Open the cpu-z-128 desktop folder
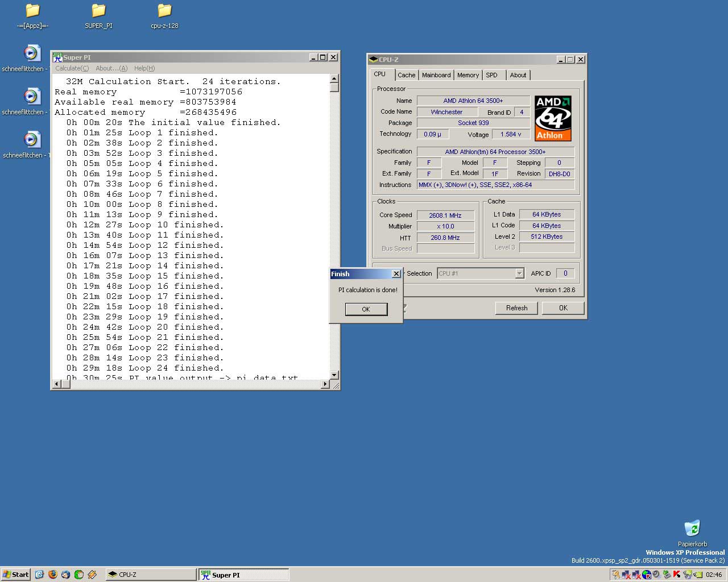The width and height of the screenshot is (728, 582). [164, 16]
